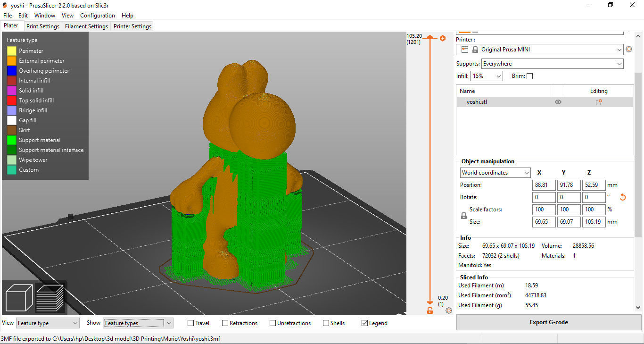
Task: Click the Scale factors X field
Action: point(544,210)
